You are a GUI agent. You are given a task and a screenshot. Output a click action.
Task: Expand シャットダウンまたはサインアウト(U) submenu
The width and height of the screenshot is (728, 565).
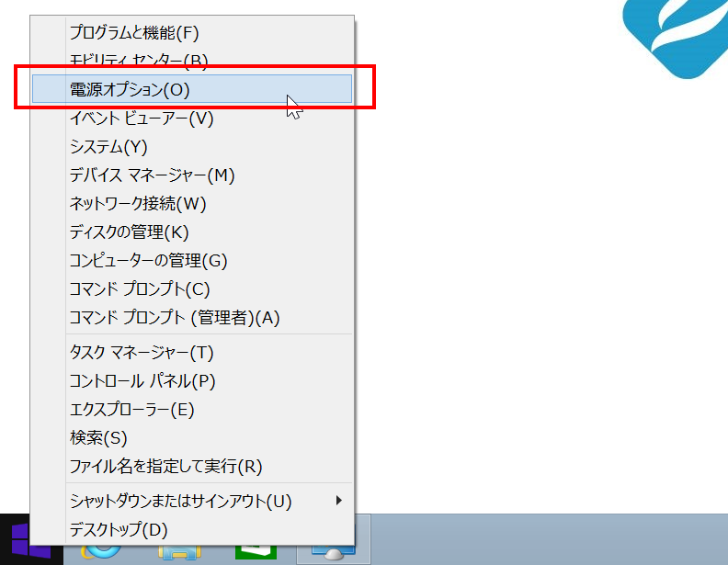tap(192, 501)
